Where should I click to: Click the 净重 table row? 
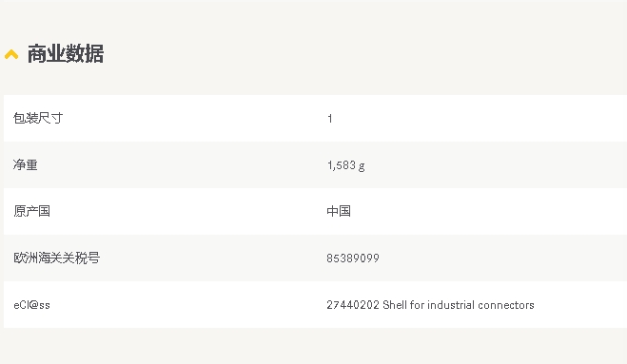tap(315, 165)
